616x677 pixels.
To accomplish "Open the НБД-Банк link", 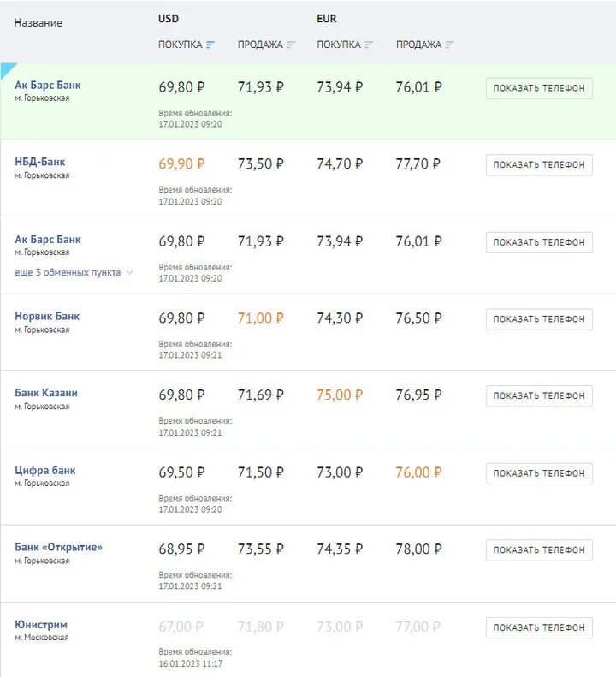I will pyautogui.click(x=39, y=162).
